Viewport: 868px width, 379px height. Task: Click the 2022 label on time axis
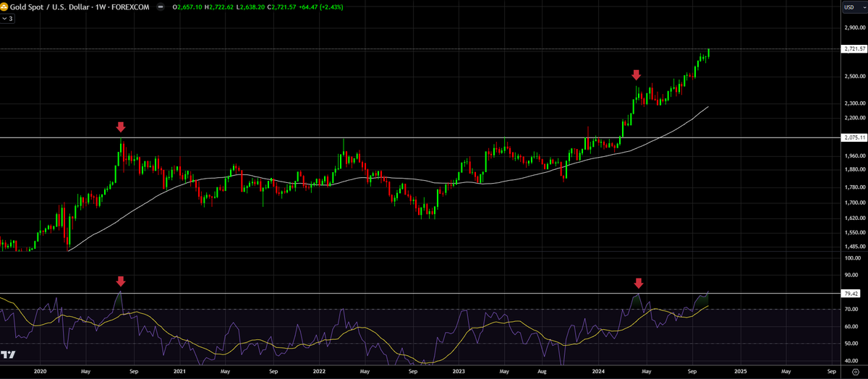point(320,370)
